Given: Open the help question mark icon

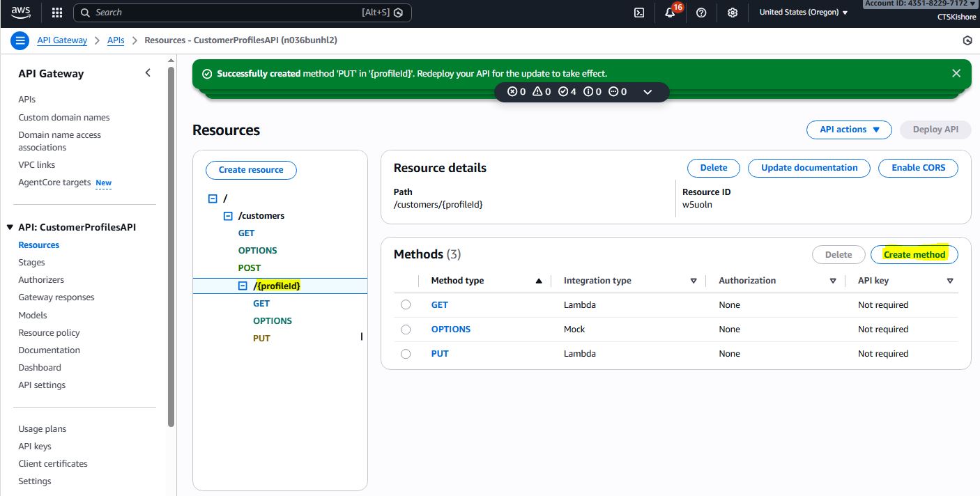Looking at the screenshot, I should pyautogui.click(x=701, y=13).
